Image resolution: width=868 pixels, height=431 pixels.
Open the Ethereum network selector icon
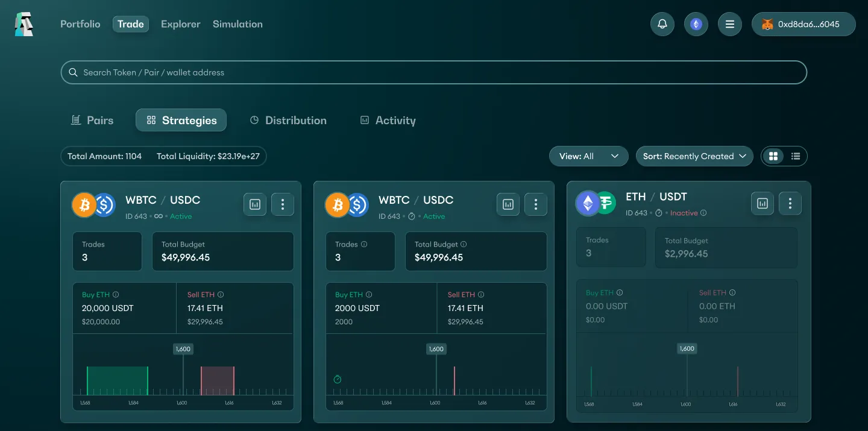[696, 24]
